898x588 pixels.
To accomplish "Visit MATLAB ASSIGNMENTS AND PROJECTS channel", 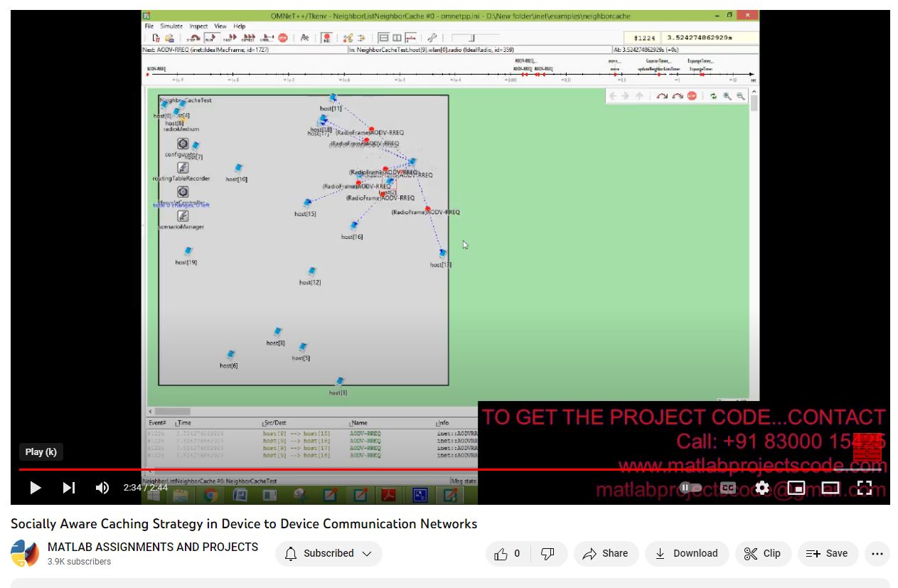I will tap(152, 547).
